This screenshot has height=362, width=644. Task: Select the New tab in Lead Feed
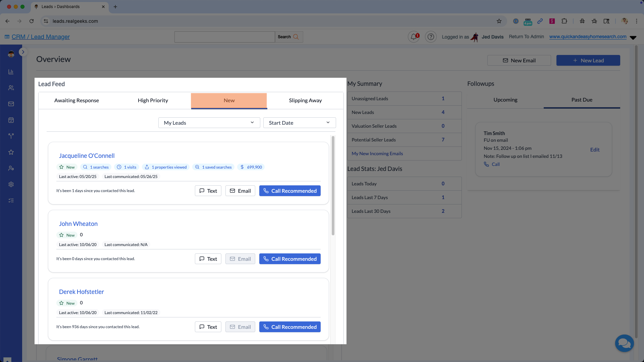(x=229, y=101)
